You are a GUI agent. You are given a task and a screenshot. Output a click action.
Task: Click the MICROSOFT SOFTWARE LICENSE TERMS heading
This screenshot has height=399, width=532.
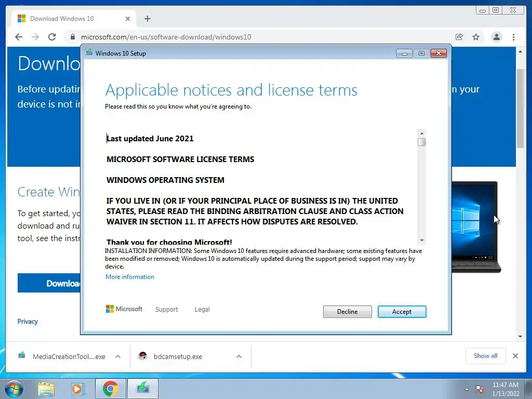pos(180,159)
